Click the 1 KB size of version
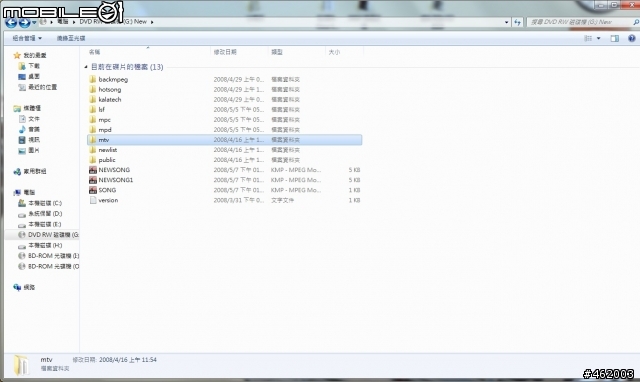Image resolution: width=640 pixels, height=382 pixels. click(x=354, y=200)
